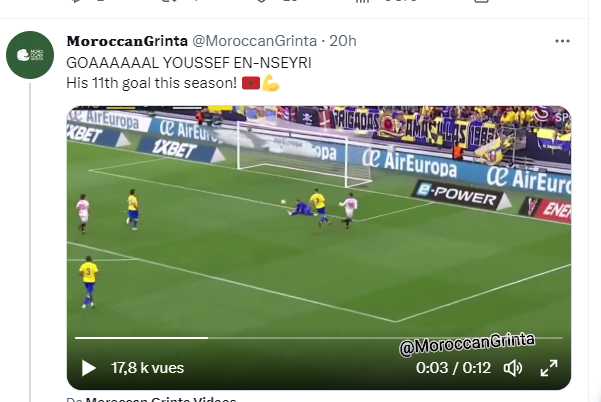The image size is (601, 402).
Task: Open tweet permalink via 20h timestamp
Action: tap(343, 41)
